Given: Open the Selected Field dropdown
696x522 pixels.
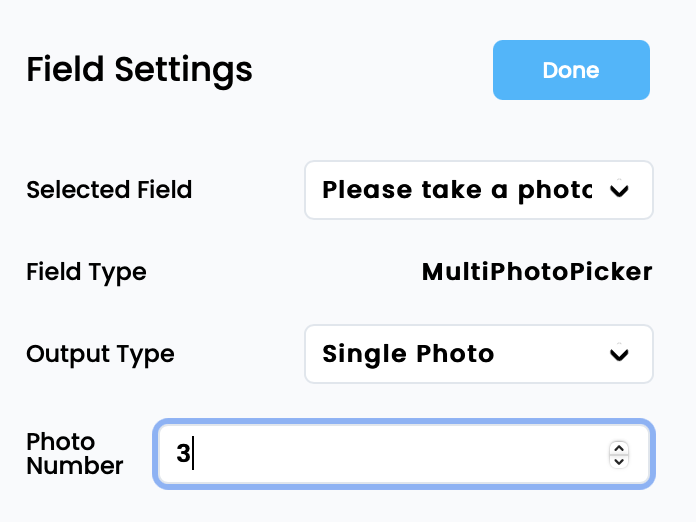Looking at the screenshot, I should point(478,190).
